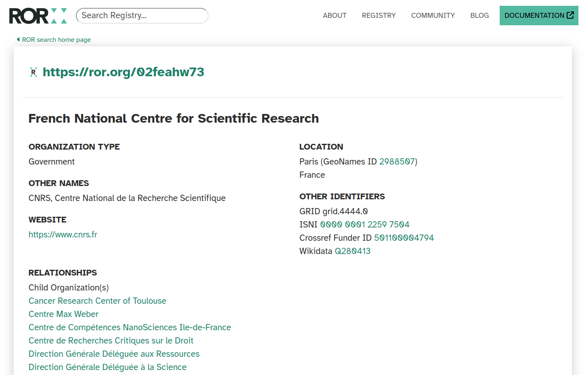Click the RELATIONSHIPS section heading

tap(63, 273)
